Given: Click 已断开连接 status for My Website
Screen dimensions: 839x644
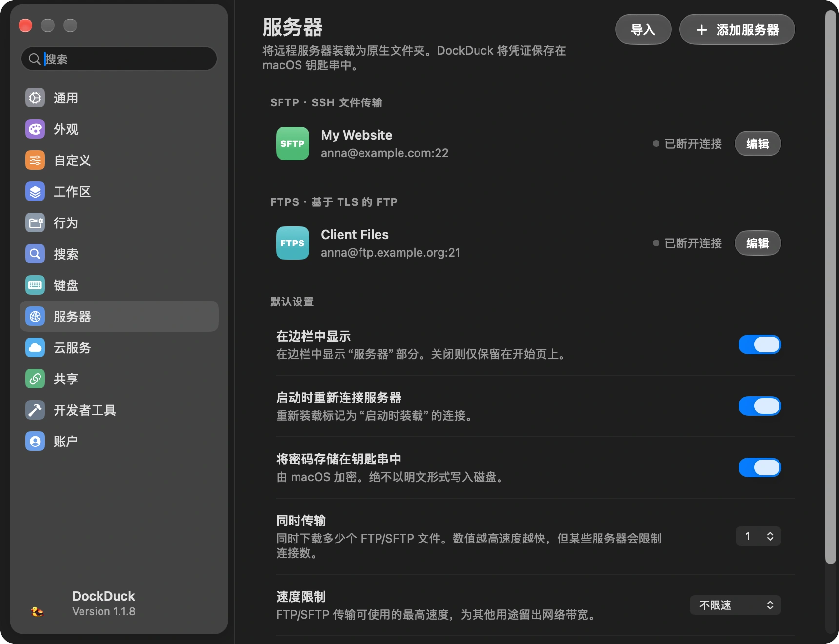Looking at the screenshot, I should [687, 144].
